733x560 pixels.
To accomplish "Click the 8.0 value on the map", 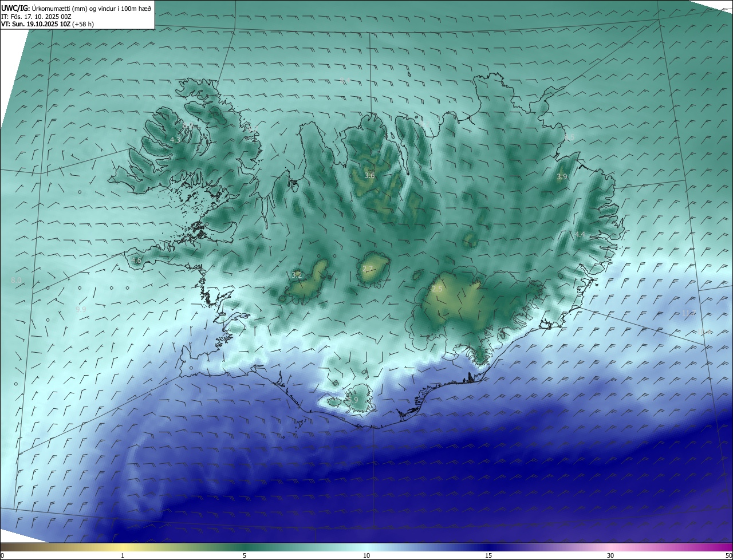I will point(16,280).
